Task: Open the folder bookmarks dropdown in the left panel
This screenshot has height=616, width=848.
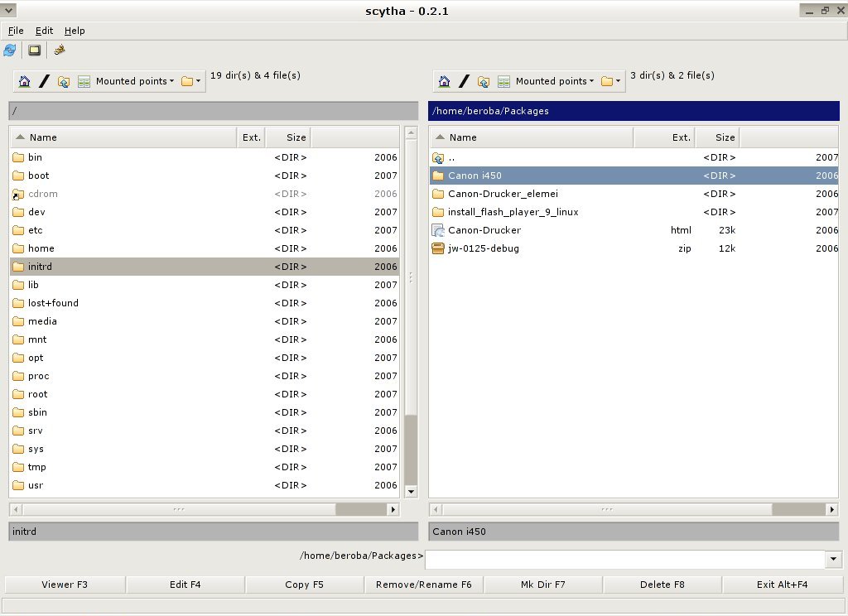Action: pyautogui.click(x=191, y=81)
